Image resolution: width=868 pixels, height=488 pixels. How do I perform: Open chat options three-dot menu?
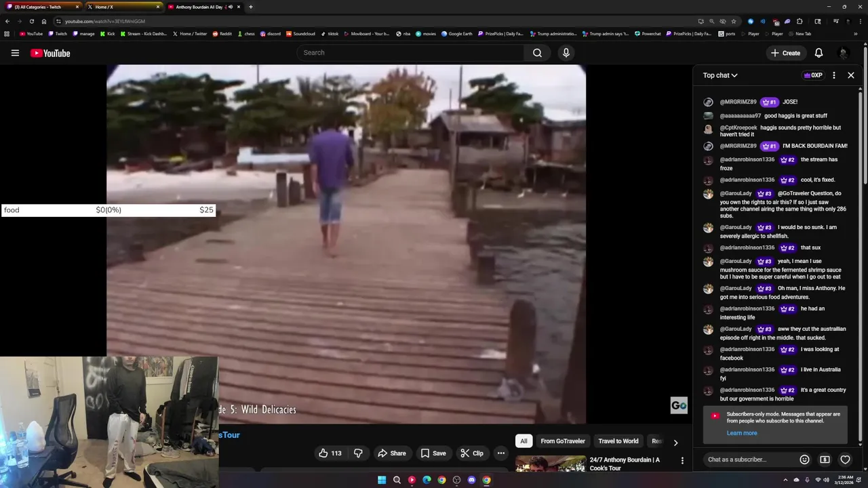[834, 75]
